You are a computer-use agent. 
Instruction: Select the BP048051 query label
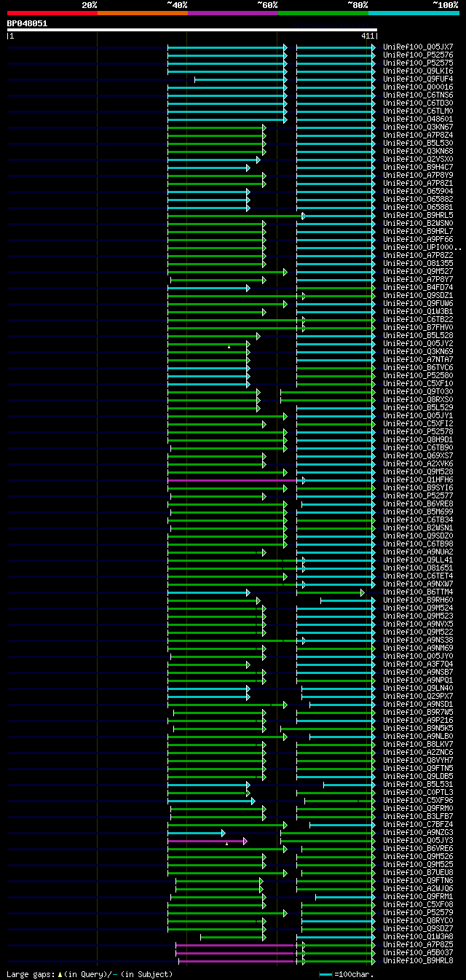coord(27,23)
